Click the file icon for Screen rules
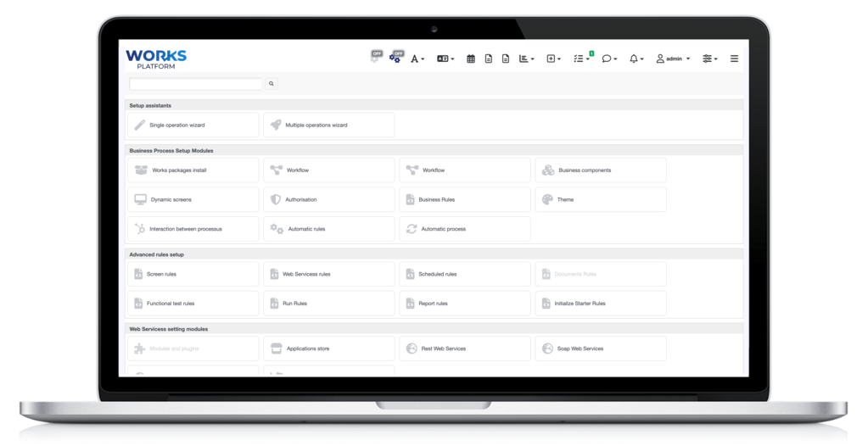This screenshot has width=868, height=446. (x=138, y=275)
